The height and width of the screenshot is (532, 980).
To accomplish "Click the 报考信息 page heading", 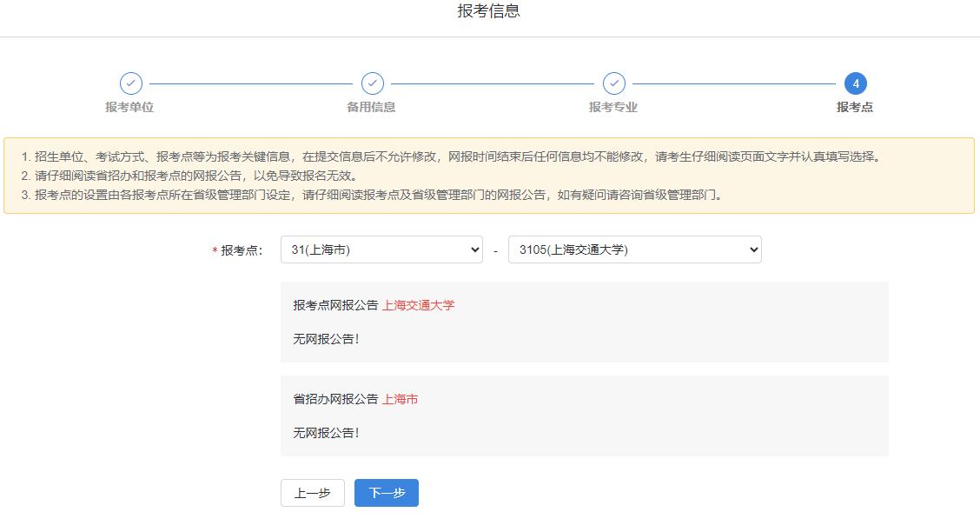I will (x=489, y=11).
